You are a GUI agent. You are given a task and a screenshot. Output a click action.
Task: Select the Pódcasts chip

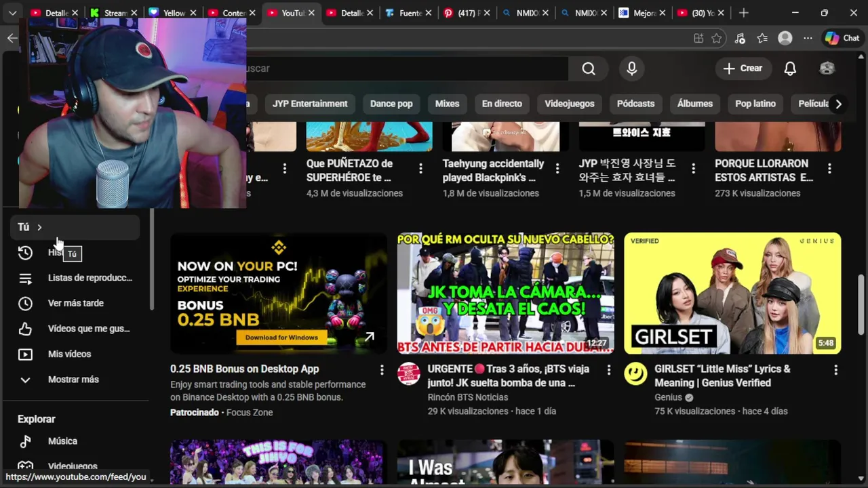point(635,104)
